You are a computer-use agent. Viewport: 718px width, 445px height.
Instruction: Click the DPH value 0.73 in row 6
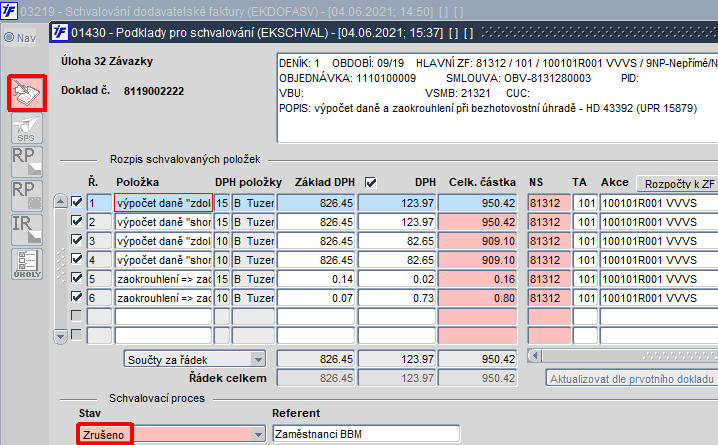397,298
